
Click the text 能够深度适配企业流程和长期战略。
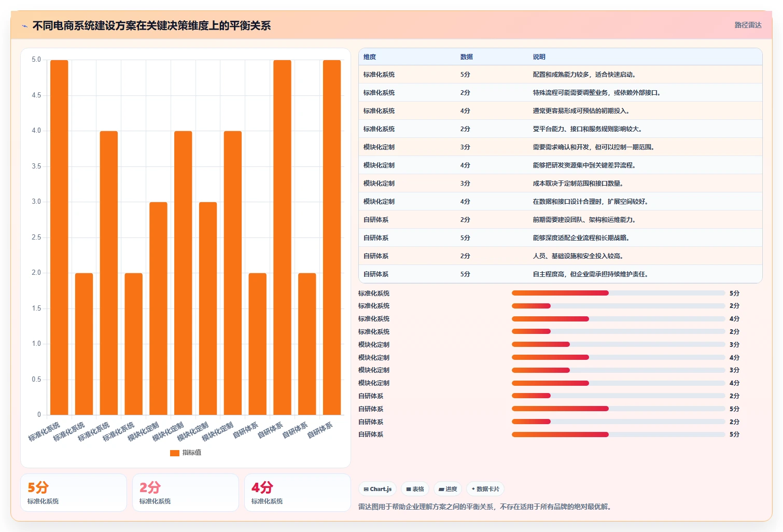pos(581,238)
